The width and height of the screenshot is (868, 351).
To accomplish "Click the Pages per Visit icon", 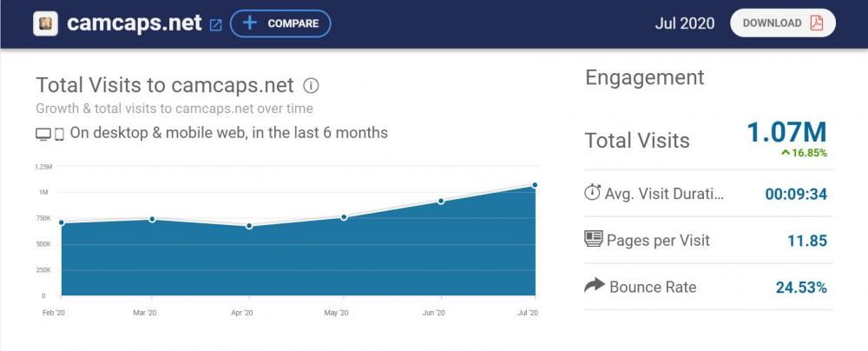I will pos(594,239).
